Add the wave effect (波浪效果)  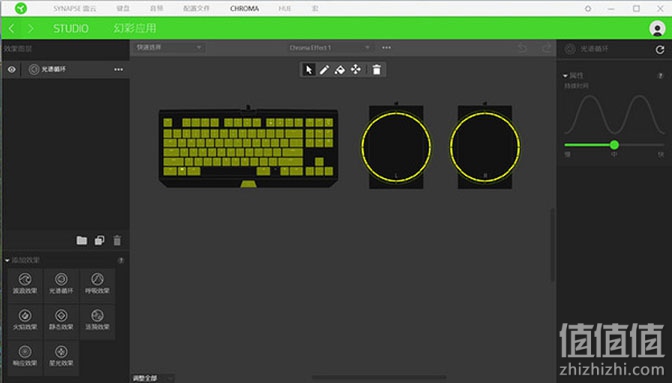click(25, 283)
